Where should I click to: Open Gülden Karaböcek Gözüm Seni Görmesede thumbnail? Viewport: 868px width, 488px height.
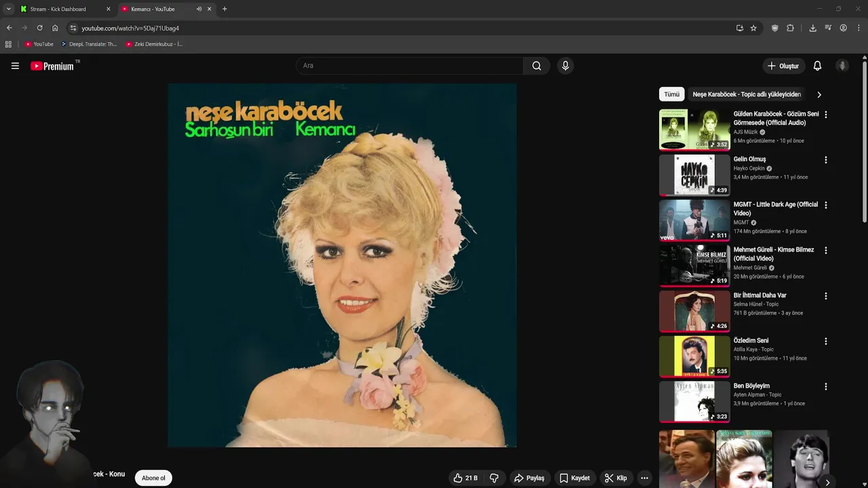click(694, 129)
